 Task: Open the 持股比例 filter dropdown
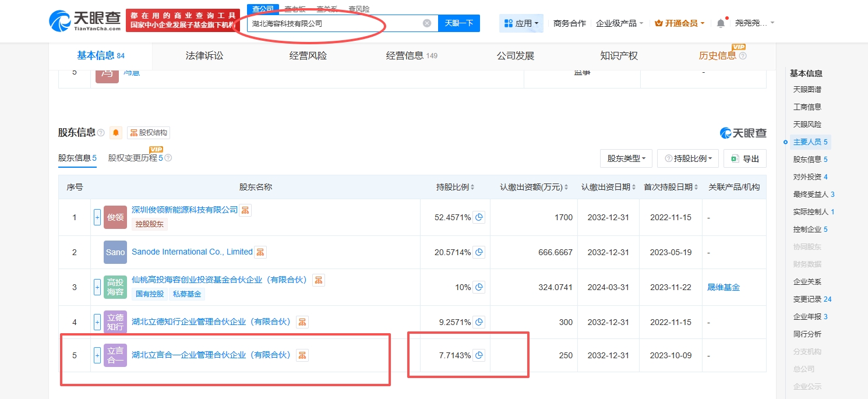(688, 158)
